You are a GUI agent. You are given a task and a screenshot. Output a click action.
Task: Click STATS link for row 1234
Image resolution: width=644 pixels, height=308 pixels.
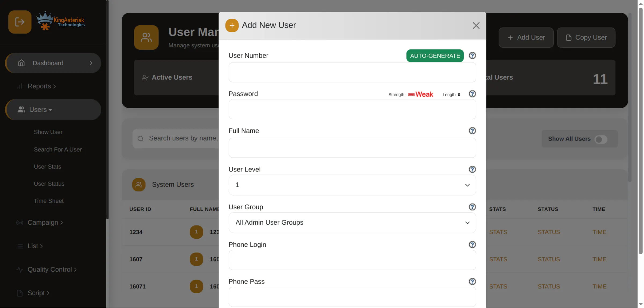(x=498, y=232)
